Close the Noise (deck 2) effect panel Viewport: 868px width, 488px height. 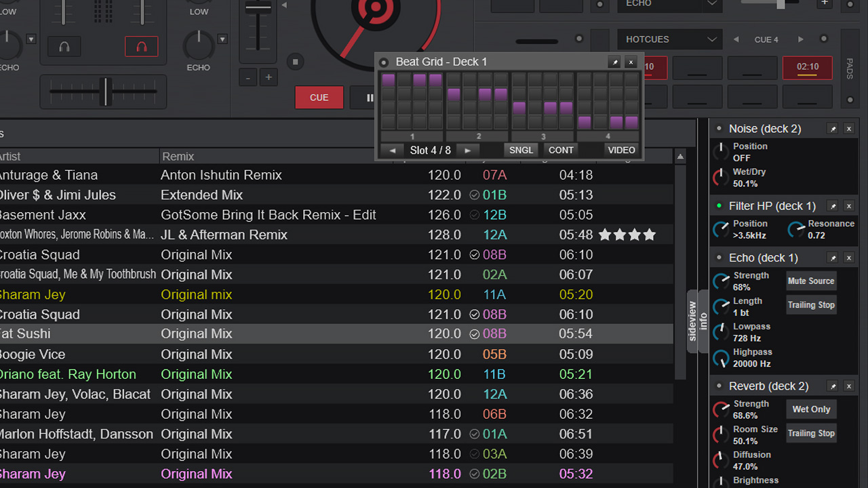point(848,128)
